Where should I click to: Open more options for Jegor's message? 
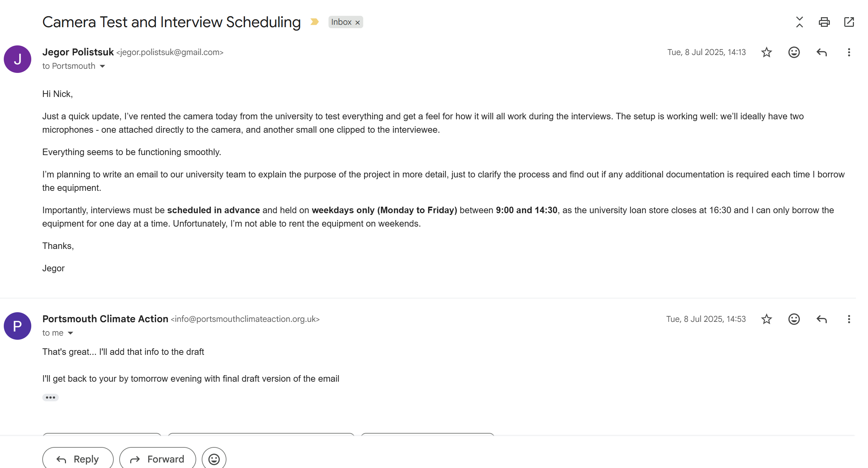click(x=849, y=52)
